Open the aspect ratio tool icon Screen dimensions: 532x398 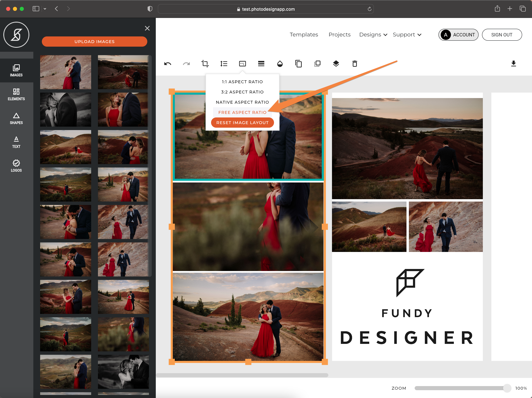coord(242,63)
